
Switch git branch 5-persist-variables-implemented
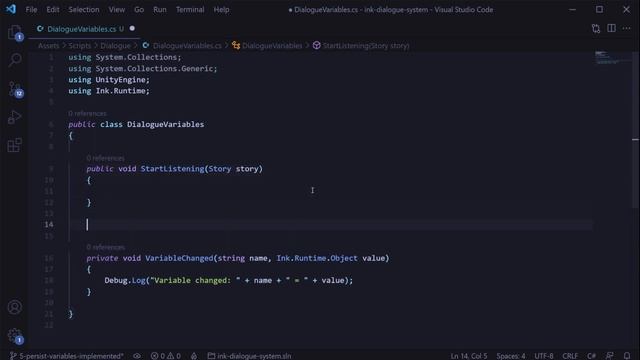(67, 356)
